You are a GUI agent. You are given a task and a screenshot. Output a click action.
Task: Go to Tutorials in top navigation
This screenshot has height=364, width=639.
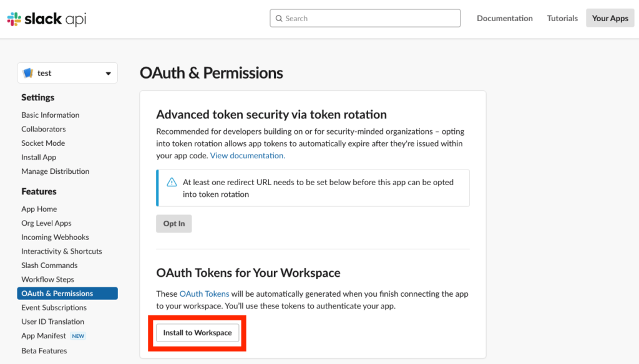click(x=562, y=19)
